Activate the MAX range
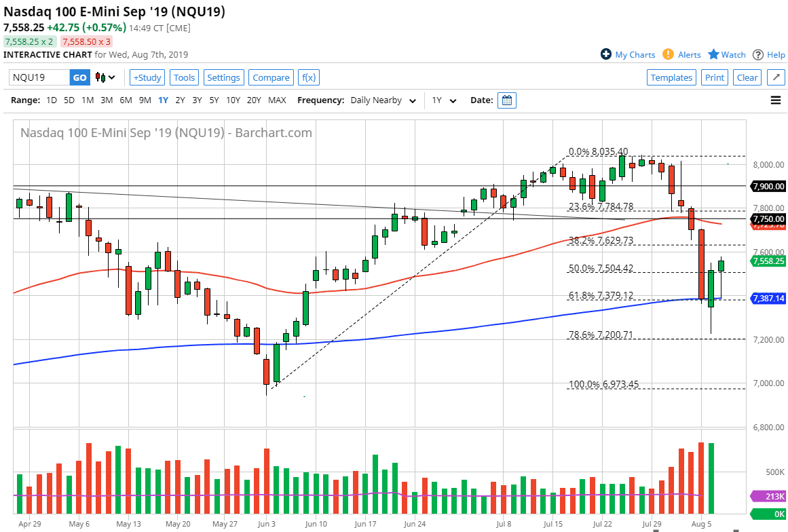Screen dimensions: 788x532 [x=277, y=100]
